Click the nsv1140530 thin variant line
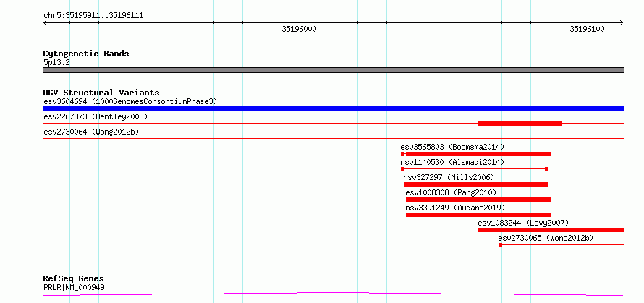 [475, 169]
